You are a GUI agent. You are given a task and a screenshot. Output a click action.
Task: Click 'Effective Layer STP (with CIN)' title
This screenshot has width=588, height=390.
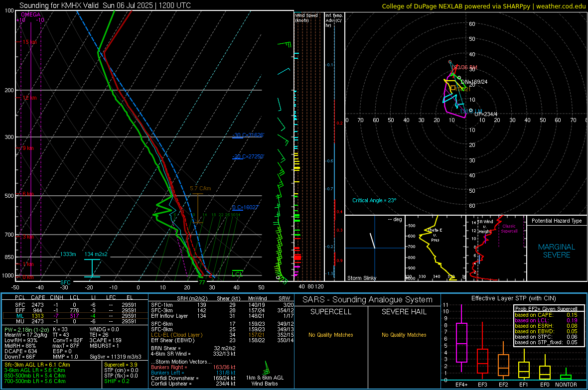(514, 298)
